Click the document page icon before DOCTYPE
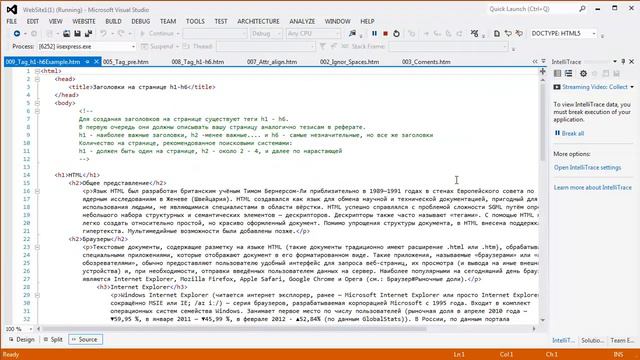This screenshot has width=640, height=360. (x=497, y=33)
